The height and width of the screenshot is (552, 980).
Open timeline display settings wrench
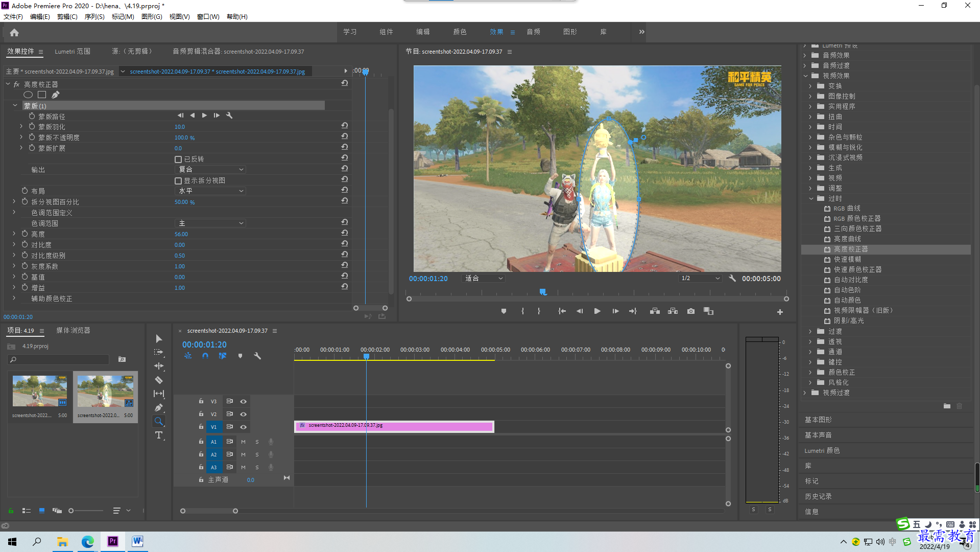(257, 356)
